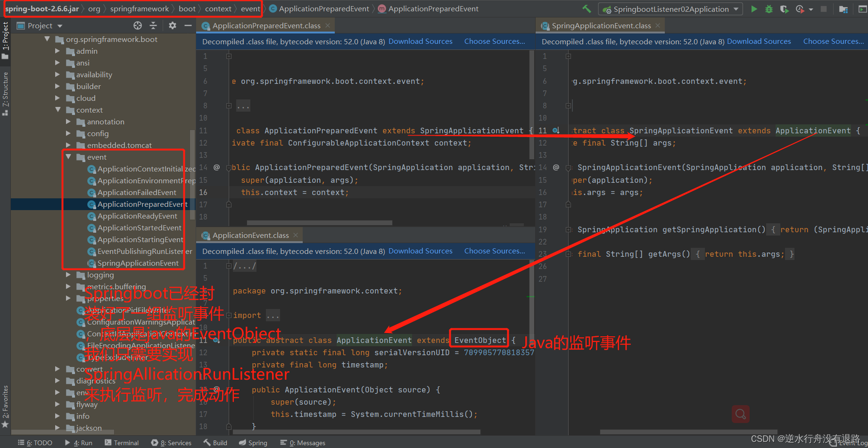Switch to ApplicationPreparedEvent.class tab
The width and height of the screenshot is (868, 448).
tap(266, 25)
